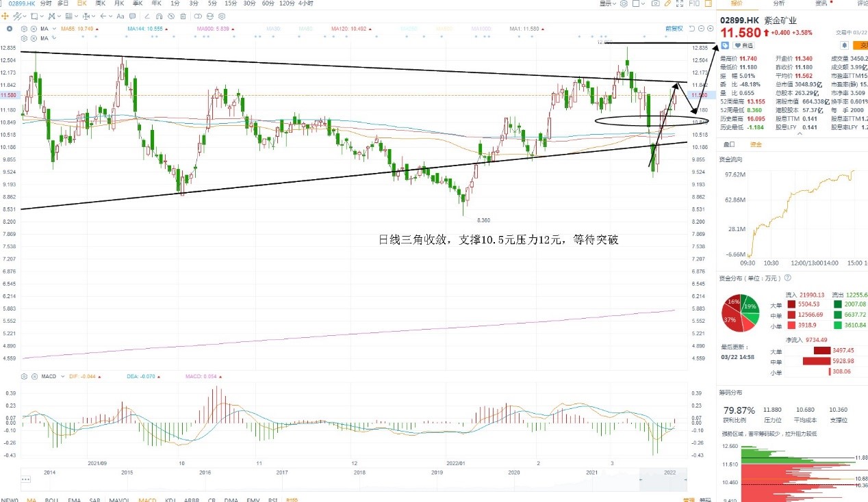
Task: Enable the RSI indicator
Action: (272, 499)
